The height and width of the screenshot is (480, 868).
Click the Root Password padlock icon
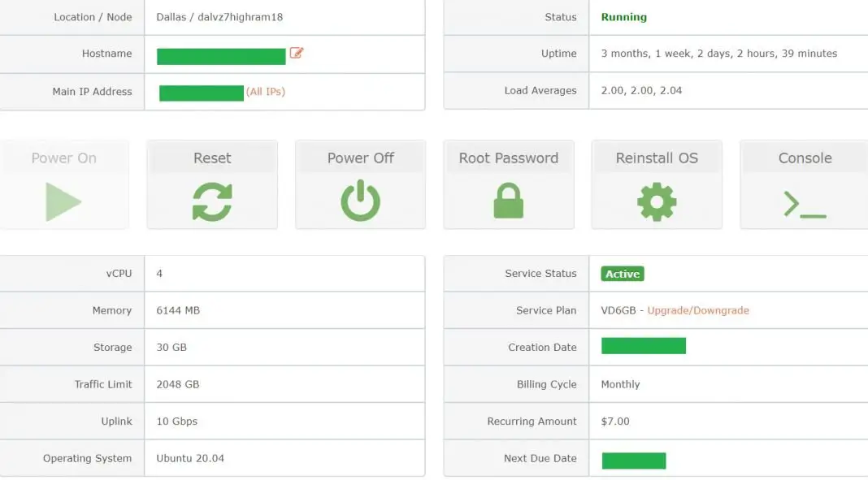509,201
